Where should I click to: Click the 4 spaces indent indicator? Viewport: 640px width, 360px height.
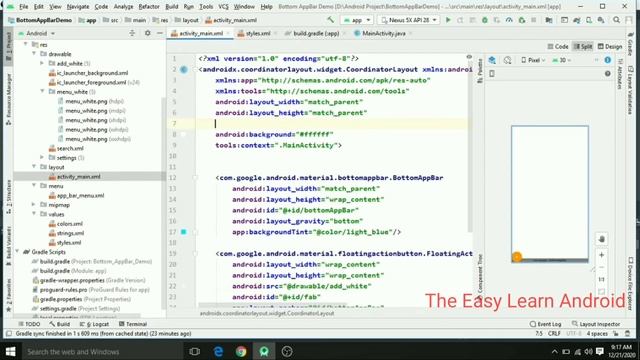[597, 333]
